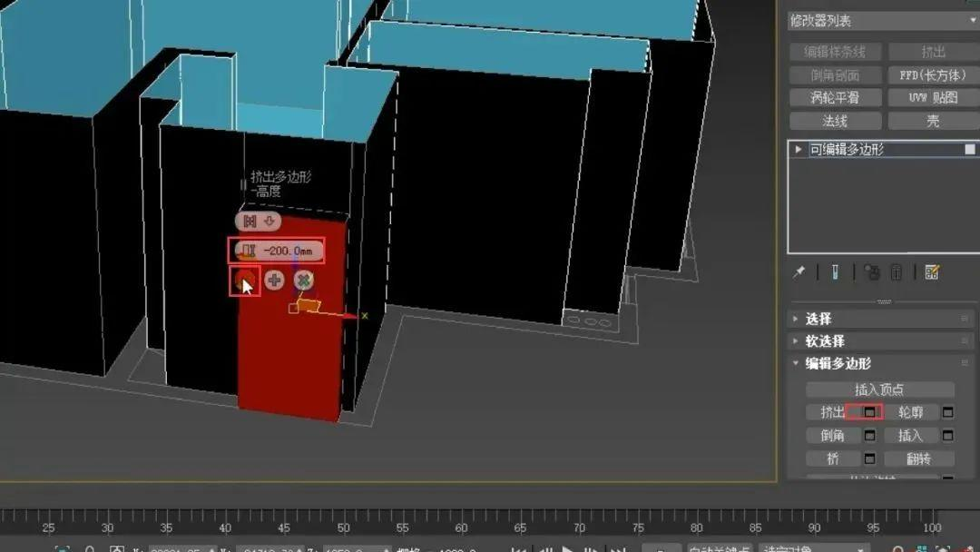Click the grip icon on 编辑多边形 rollout
980x552 pixels.
coord(965,363)
